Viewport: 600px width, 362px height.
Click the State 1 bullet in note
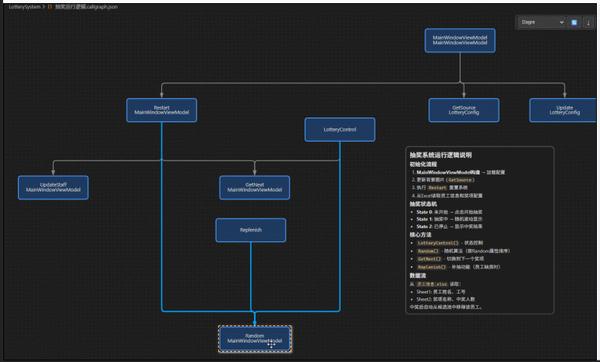click(x=449, y=219)
